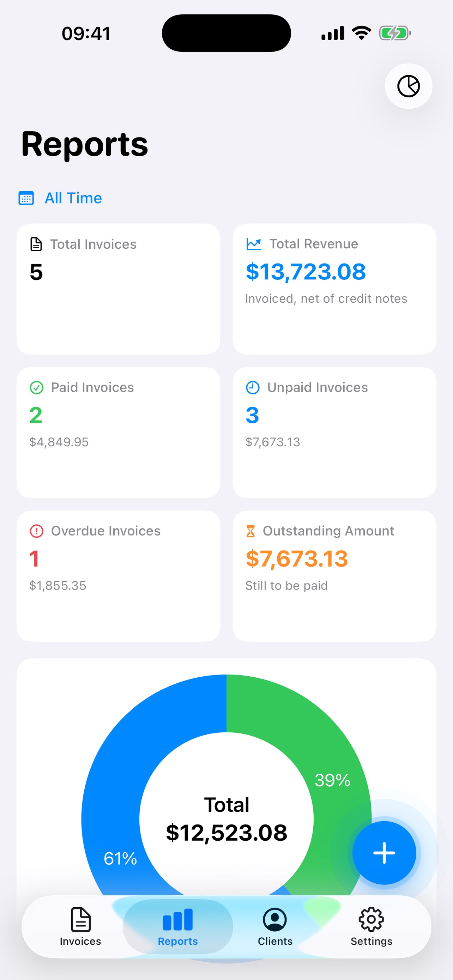Click the Outstanding Amount hourglass icon

[250, 531]
